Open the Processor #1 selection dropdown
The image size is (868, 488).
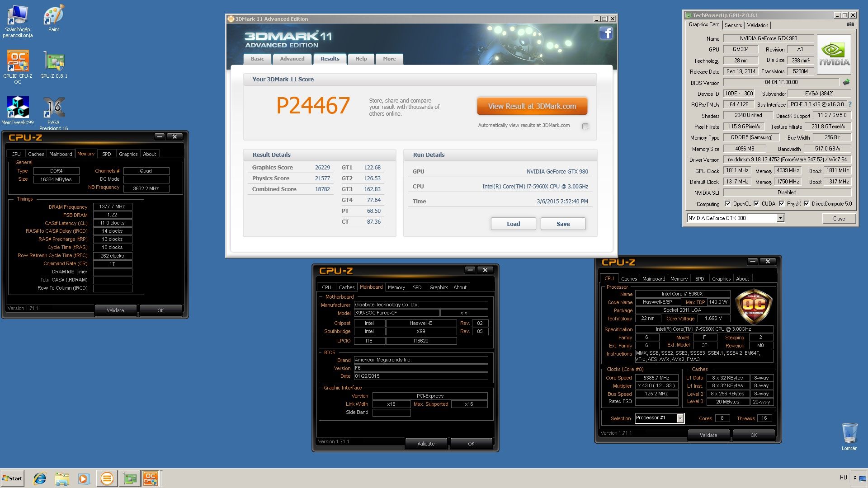[x=679, y=418]
